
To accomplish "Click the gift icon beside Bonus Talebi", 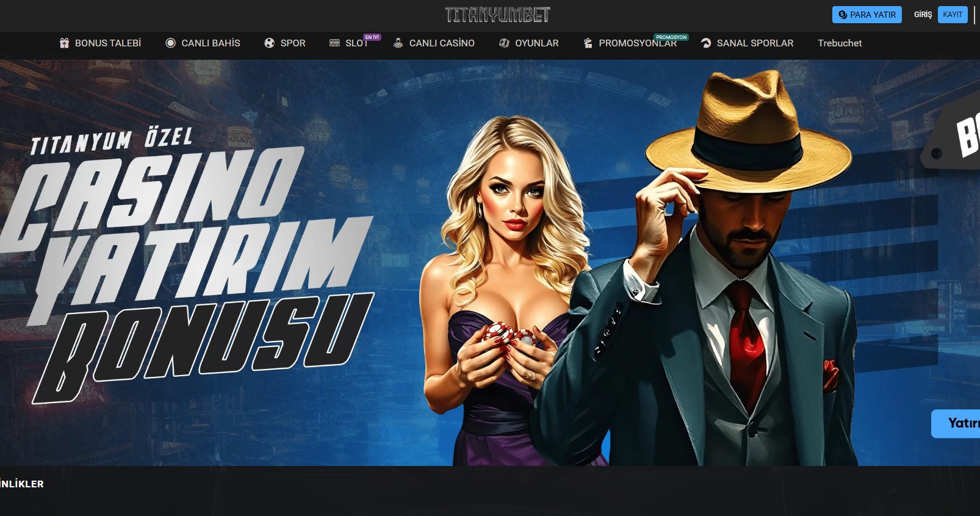I will point(64,43).
